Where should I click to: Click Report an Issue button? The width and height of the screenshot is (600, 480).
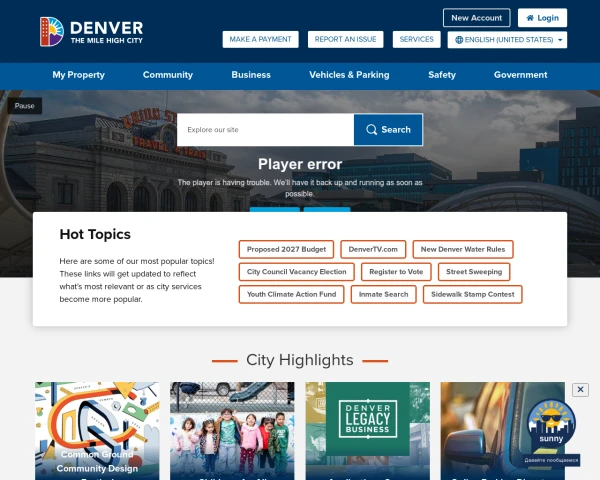[345, 39]
